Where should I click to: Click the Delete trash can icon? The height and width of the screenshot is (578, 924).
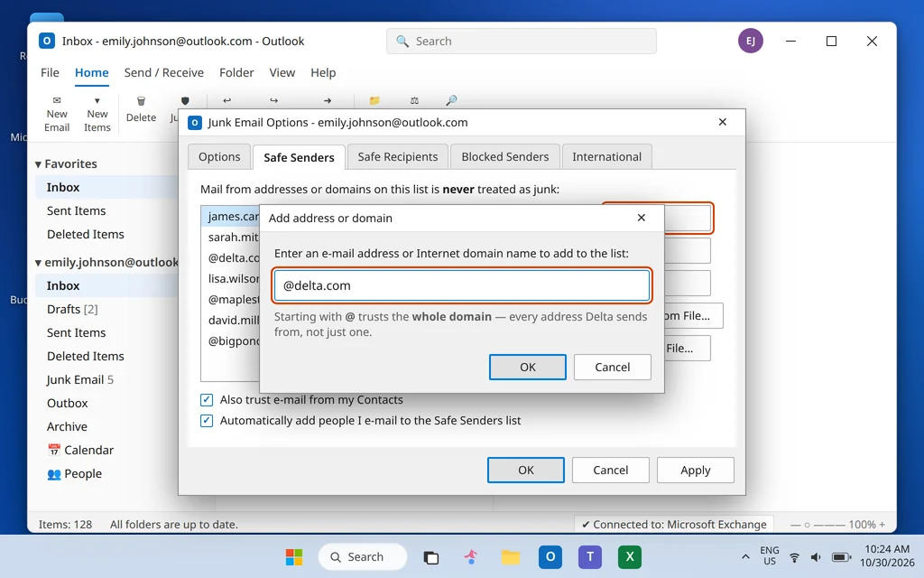click(141, 101)
